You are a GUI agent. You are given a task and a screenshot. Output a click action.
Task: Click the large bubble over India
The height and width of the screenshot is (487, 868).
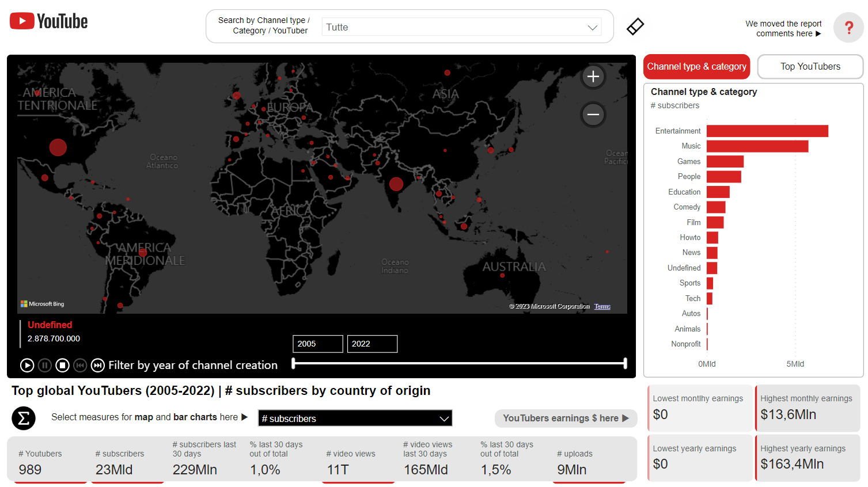point(396,184)
